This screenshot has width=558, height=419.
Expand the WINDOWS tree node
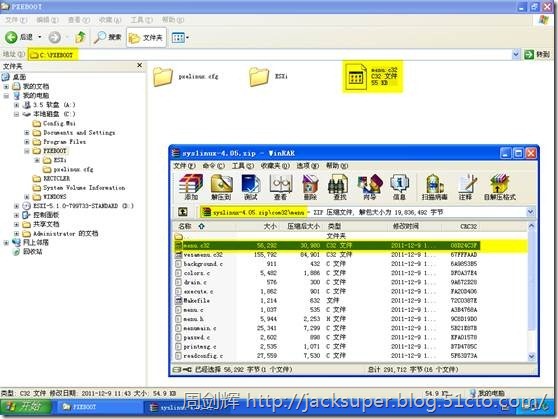point(27,197)
